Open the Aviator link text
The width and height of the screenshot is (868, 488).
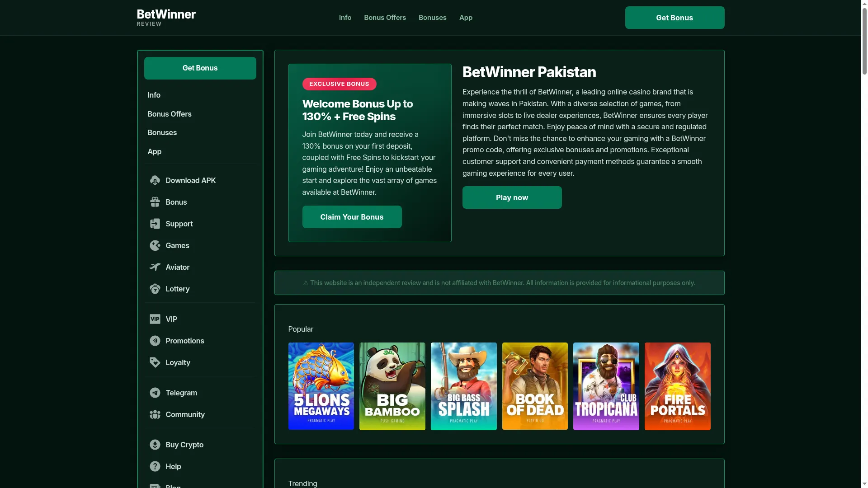click(177, 267)
